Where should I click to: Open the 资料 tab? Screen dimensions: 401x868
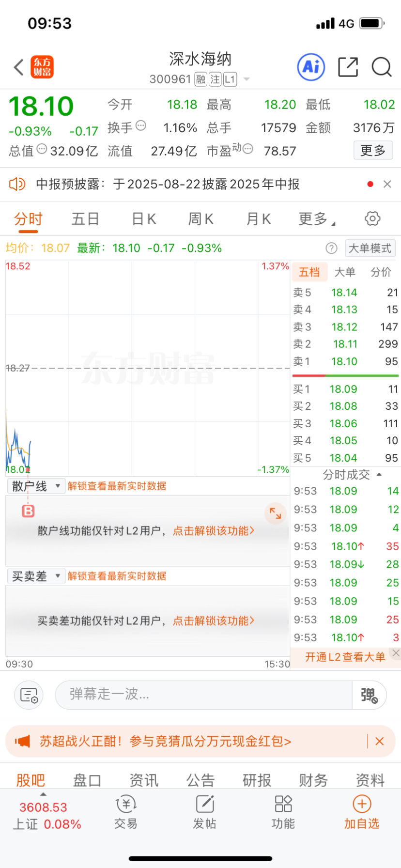pyautogui.click(x=370, y=780)
